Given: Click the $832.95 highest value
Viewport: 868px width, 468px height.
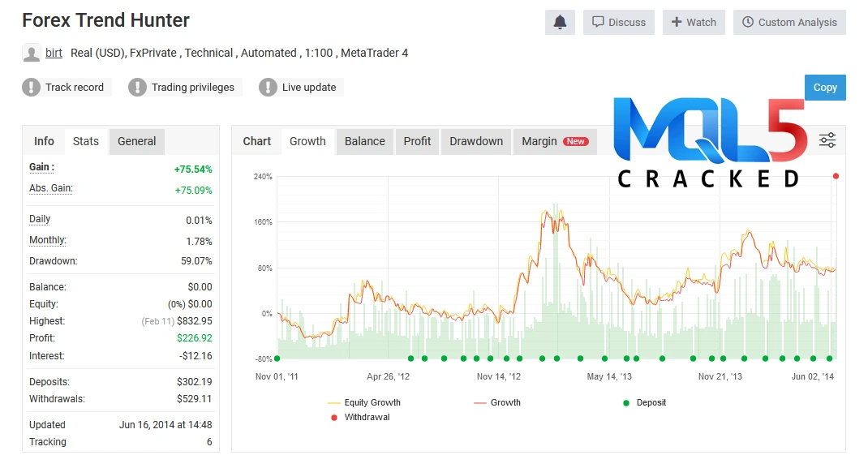Looking at the screenshot, I should point(195,321).
